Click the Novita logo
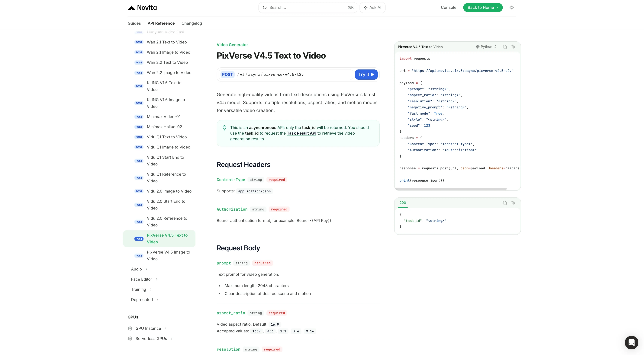Screen dimensions: 644x355 click(142, 8)
